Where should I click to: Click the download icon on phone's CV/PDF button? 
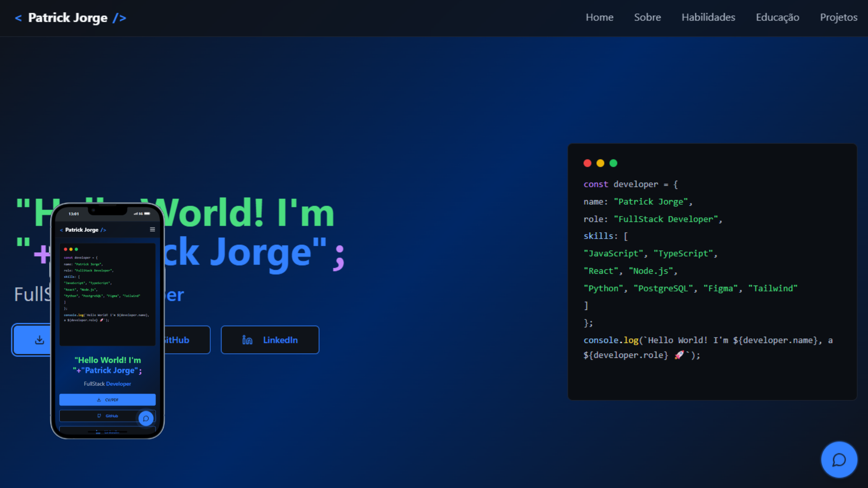click(99, 399)
